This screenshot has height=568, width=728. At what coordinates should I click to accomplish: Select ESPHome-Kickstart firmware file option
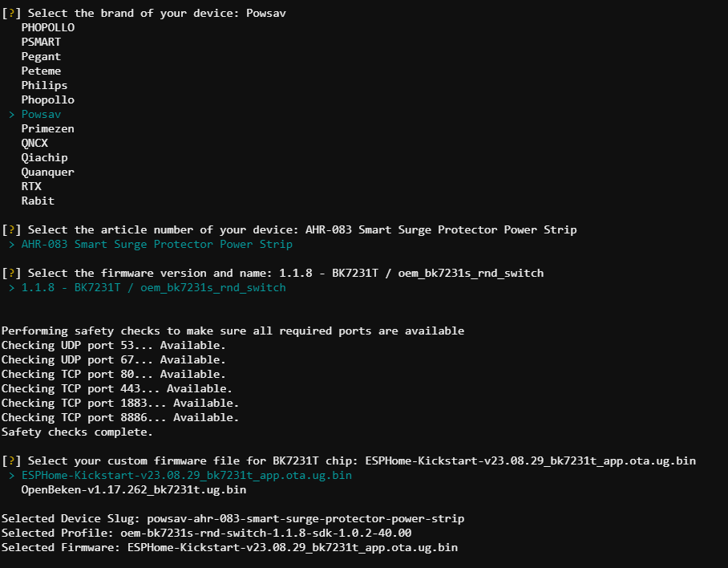pyautogui.click(x=187, y=475)
